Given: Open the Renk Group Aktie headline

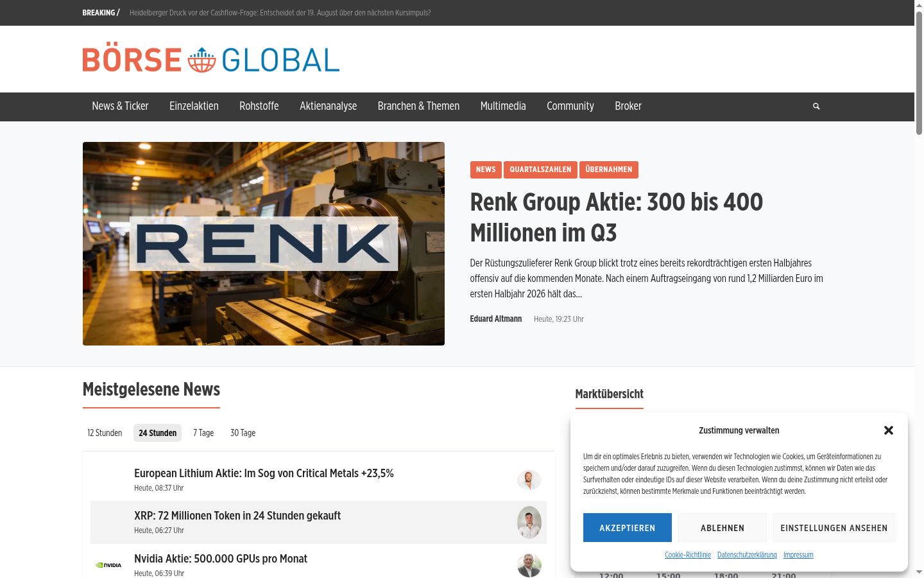Looking at the screenshot, I should click(x=617, y=218).
